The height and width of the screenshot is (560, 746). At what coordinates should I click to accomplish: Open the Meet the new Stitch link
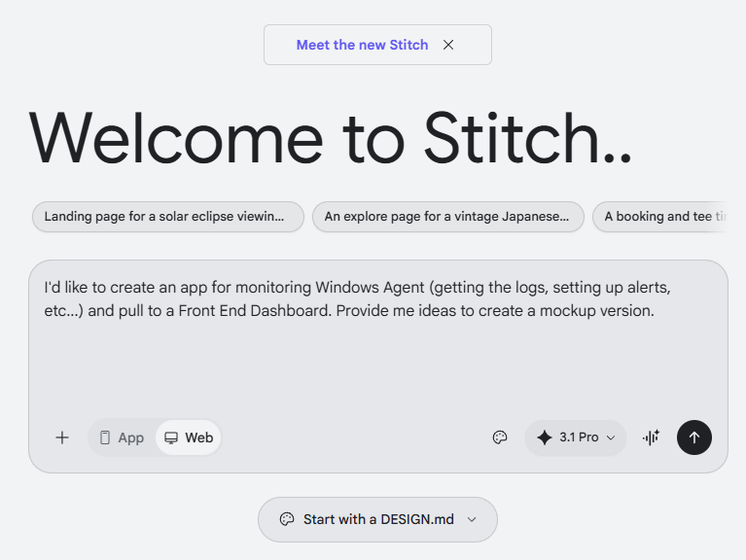362,45
